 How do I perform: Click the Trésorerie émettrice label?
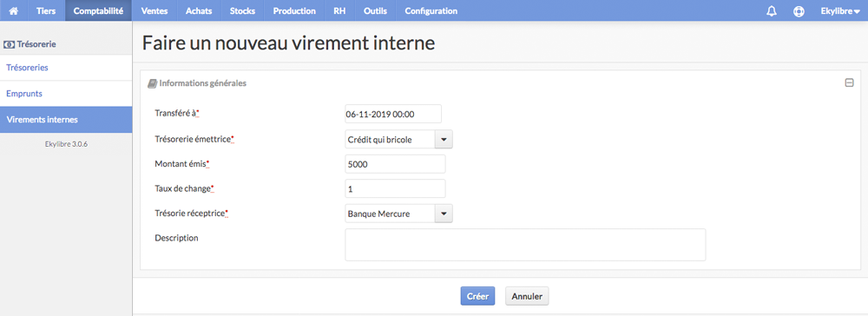coord(194,139)
